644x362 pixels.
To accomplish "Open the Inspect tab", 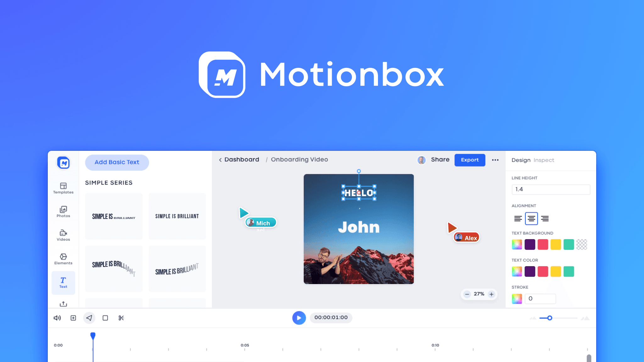I will (544, 160).
